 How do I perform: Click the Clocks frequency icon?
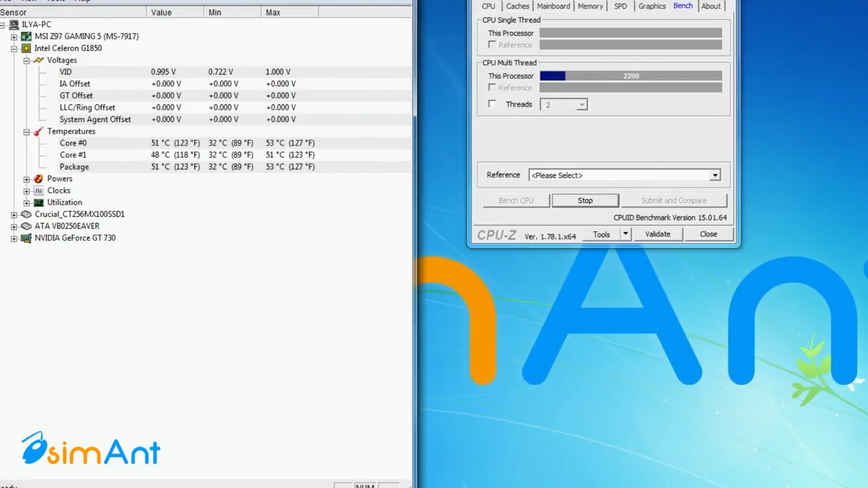tap(38, 190)
